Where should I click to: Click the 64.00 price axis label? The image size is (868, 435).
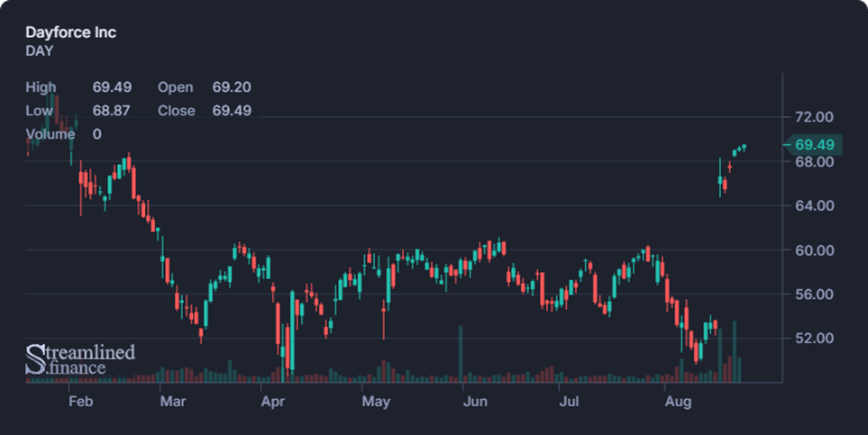(x=814, y=205)
